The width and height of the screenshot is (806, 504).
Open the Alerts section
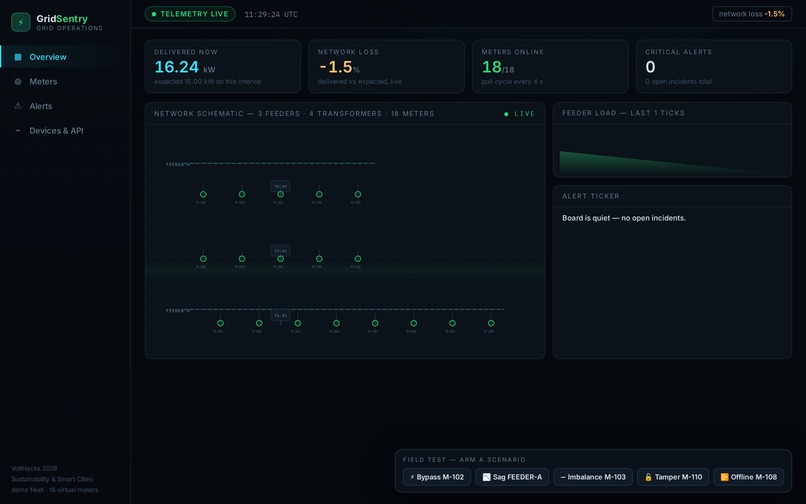(x=65, y=106)
